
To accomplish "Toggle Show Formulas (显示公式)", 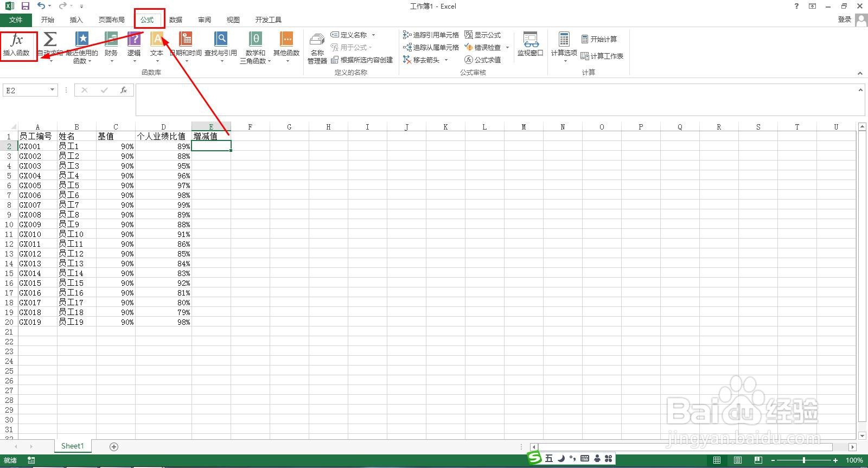I will pos(483,35).
